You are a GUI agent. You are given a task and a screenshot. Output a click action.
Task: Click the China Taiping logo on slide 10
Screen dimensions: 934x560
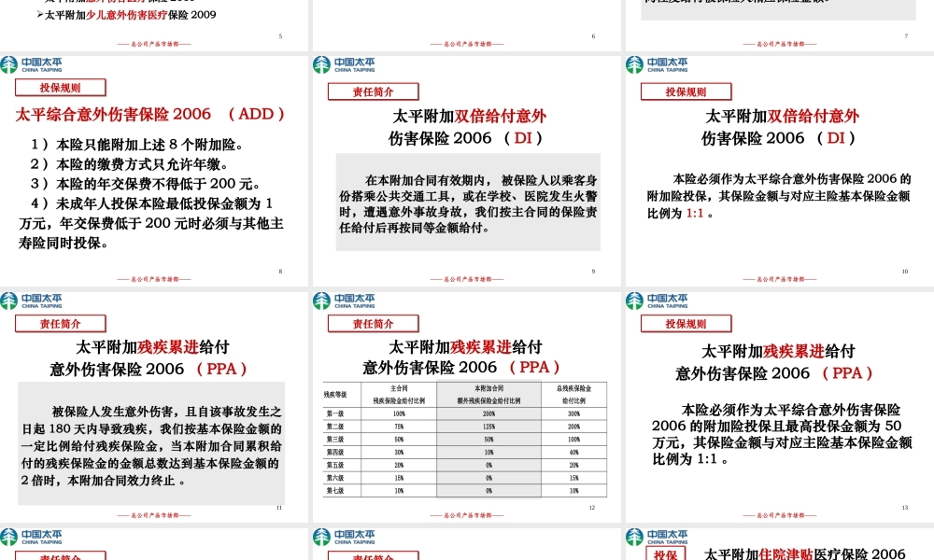click(657, 65)
